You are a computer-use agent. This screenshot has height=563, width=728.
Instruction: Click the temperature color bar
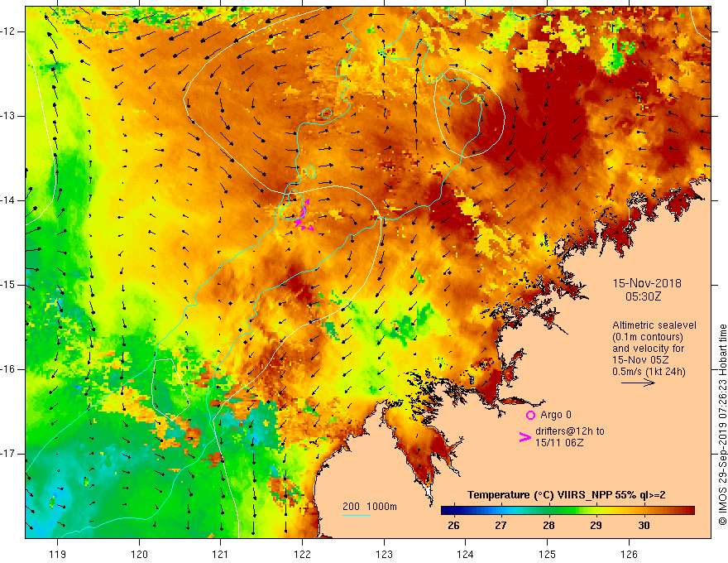coord(568,510)
